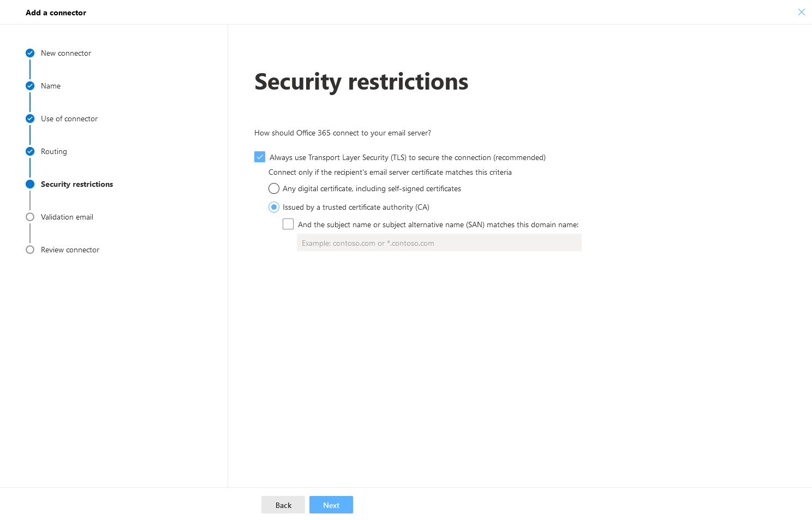Click the Validation email step circle
Screen dimensions: 812x520
point(30,217)
